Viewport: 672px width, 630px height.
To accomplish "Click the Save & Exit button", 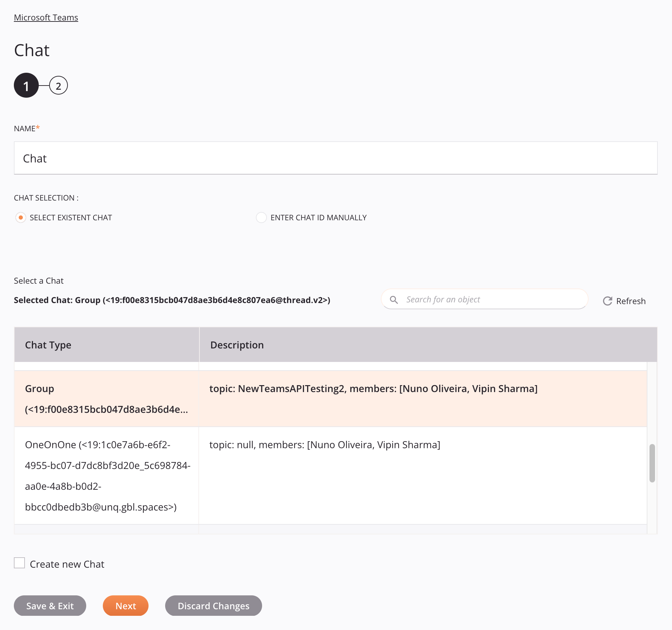I will [50, 606].
